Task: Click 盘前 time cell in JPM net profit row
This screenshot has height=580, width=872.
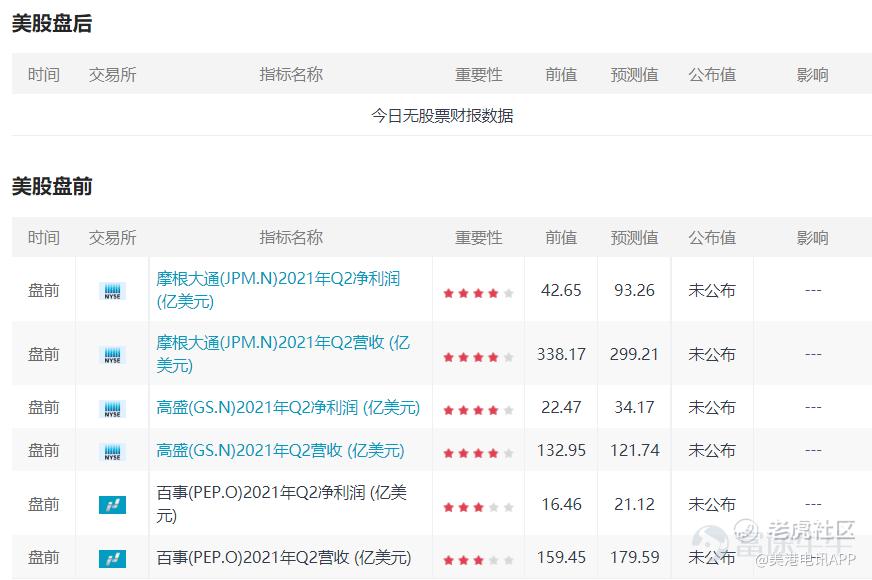Action: point(43,290)
